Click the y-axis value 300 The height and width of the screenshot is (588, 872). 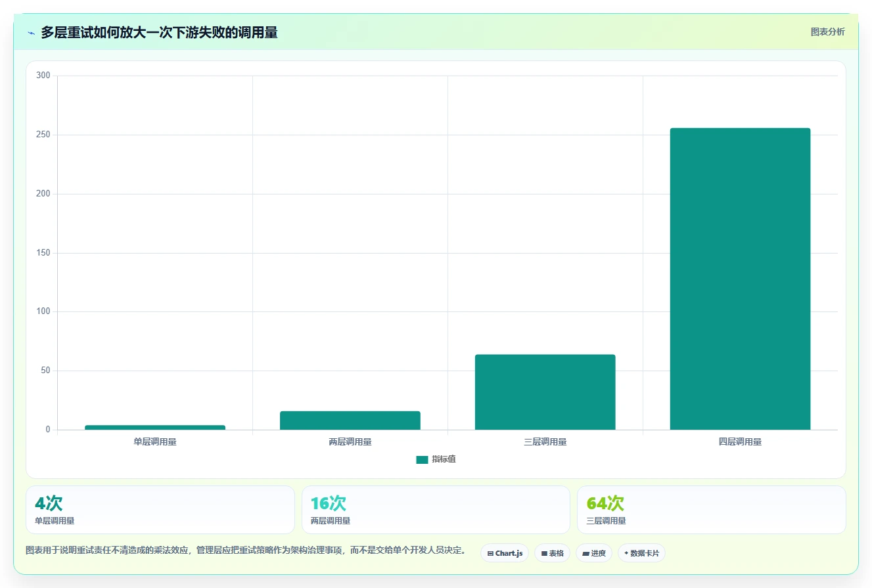43,76
